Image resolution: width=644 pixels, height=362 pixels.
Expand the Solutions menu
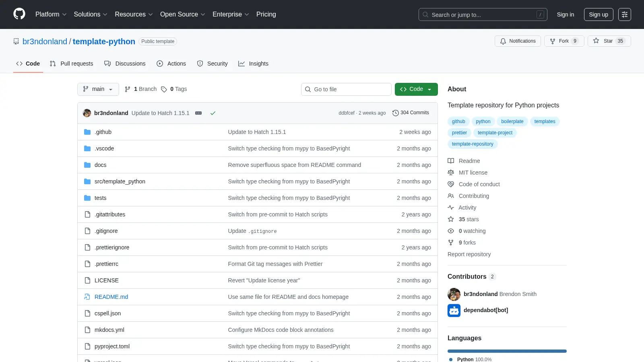pos(91,14)
